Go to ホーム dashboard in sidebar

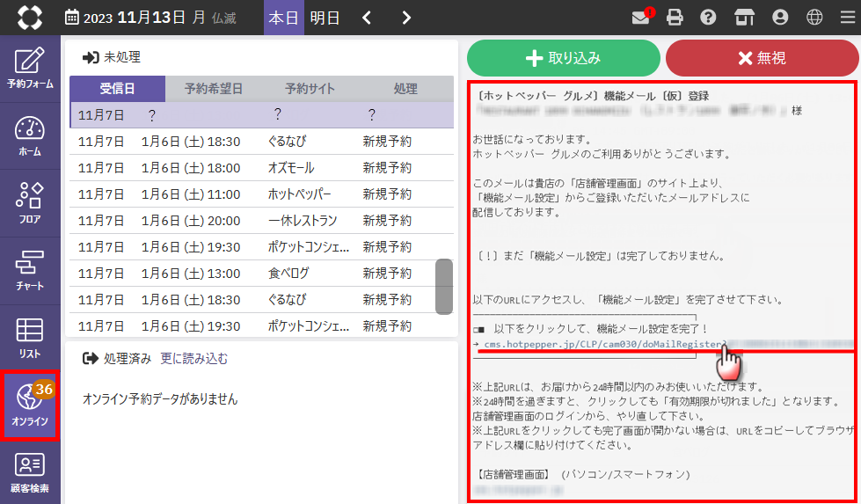tap(30, 136)
